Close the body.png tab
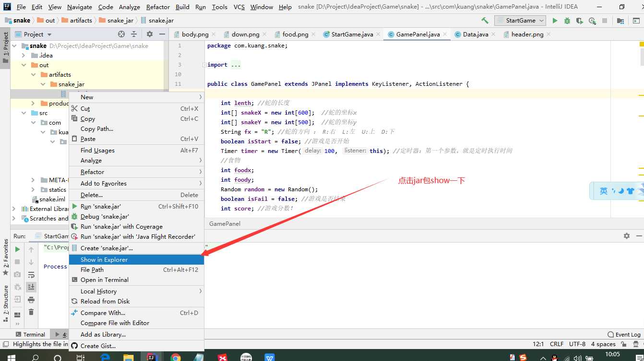 coord(213,34)
